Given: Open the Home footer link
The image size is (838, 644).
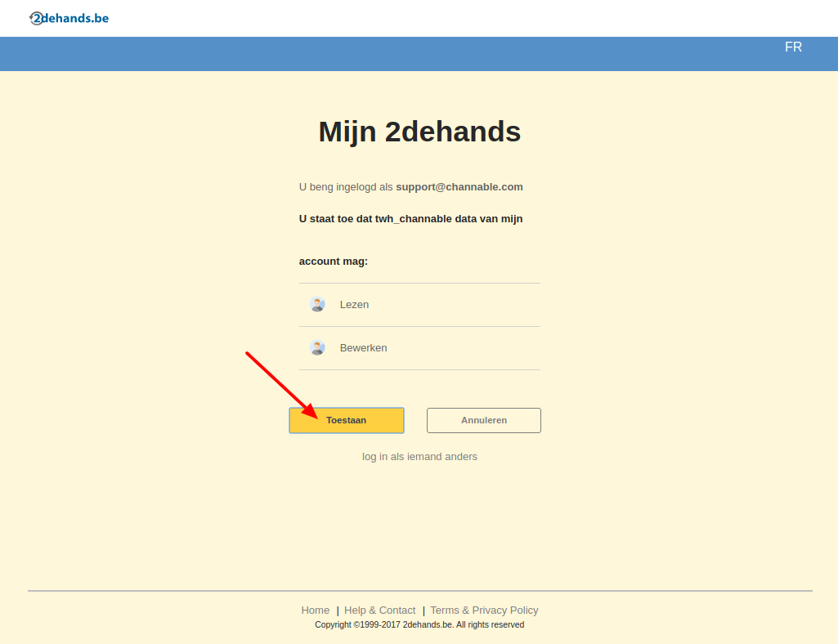Looking at the screenshot, I should [x=316, y=610].
